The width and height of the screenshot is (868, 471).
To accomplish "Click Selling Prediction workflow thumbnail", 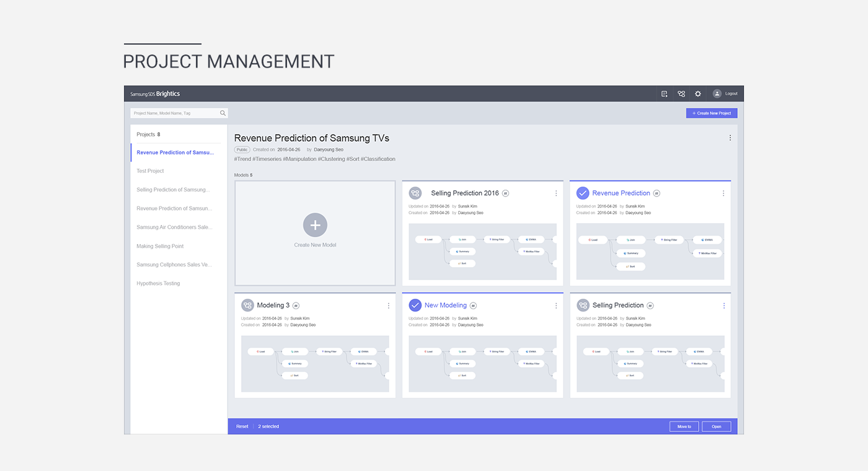I will pyautogui.click(x=650, y=364).
